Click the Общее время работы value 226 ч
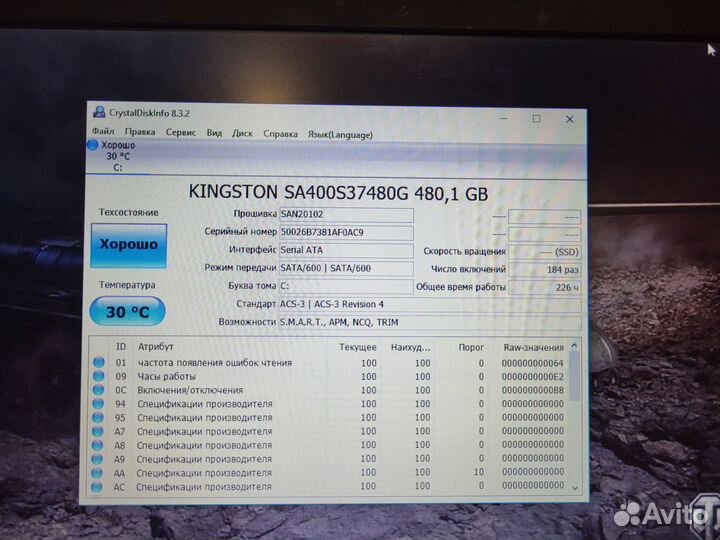720x540 pixels. [x=545, y=287]
